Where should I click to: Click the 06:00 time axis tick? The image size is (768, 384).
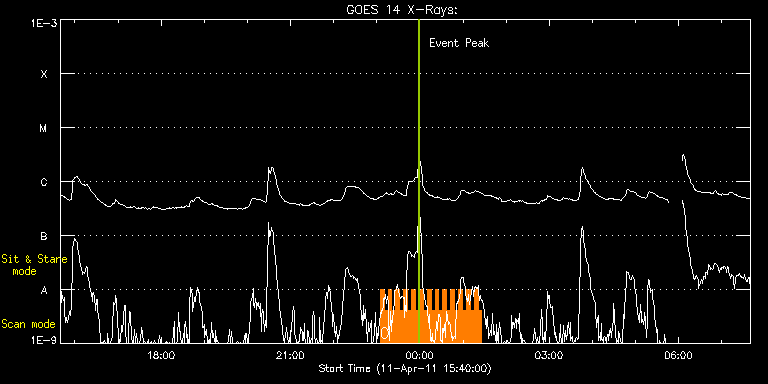(x=678, y=355)
